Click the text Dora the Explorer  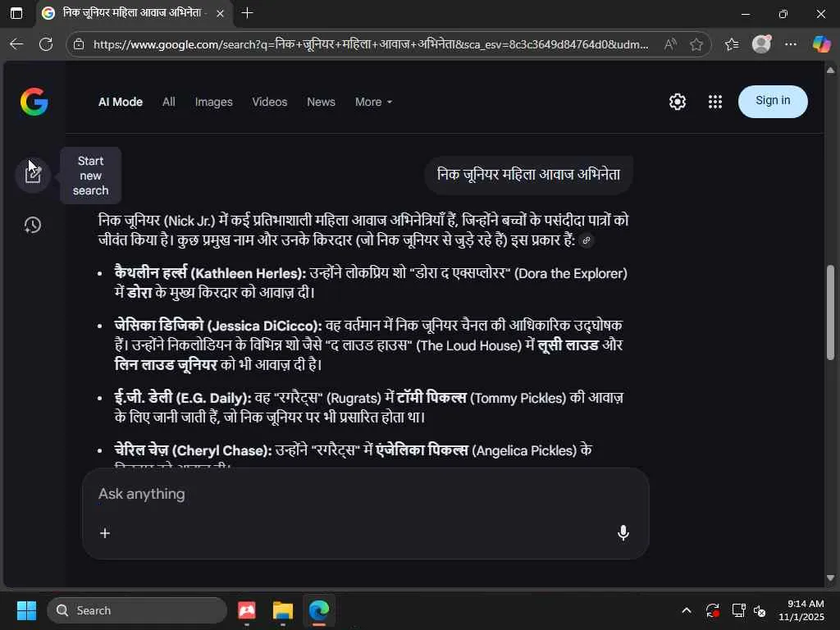point(571,273)
